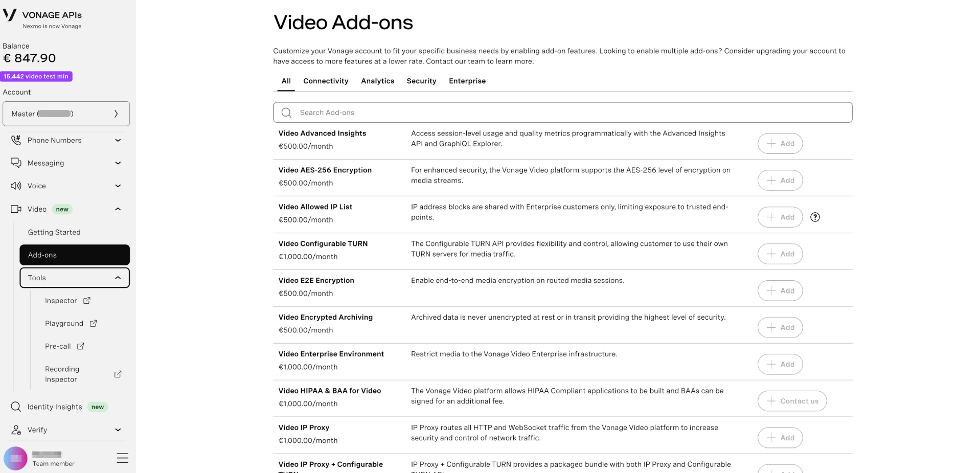Screen dimensions: 980x473
Task: Add Video Advanced Insights
Action: (x=780, y=143)
